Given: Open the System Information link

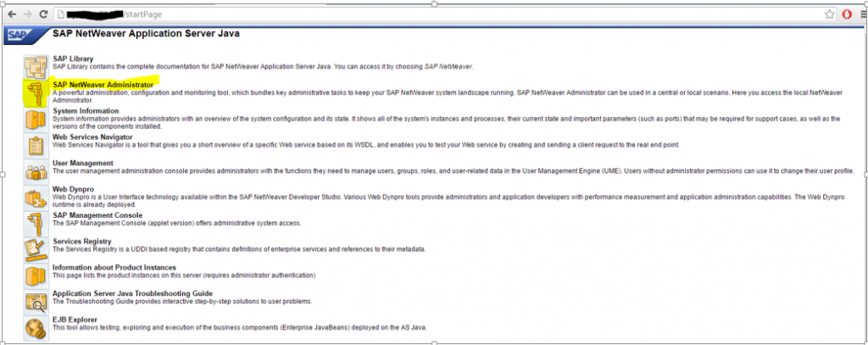Looking at the screenshot, I should pos(86,111).
